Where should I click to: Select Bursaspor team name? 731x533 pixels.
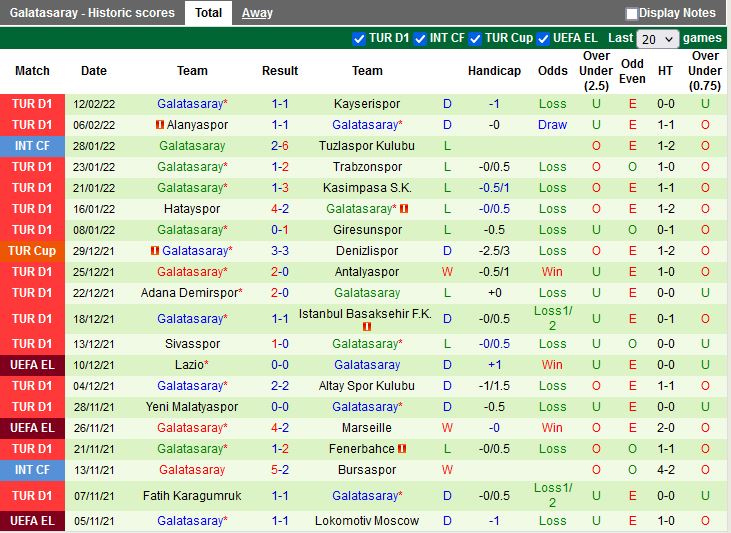coord(367,470)
